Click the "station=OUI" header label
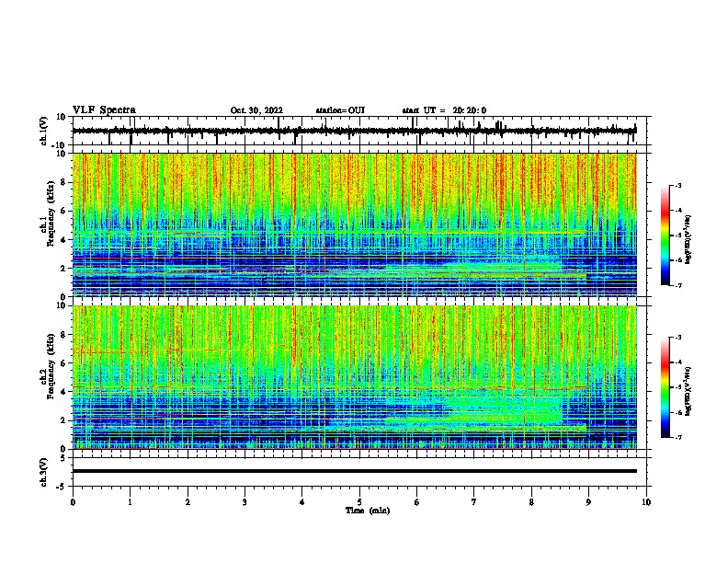This screenshot has width=728, height=563. (340, 110)
